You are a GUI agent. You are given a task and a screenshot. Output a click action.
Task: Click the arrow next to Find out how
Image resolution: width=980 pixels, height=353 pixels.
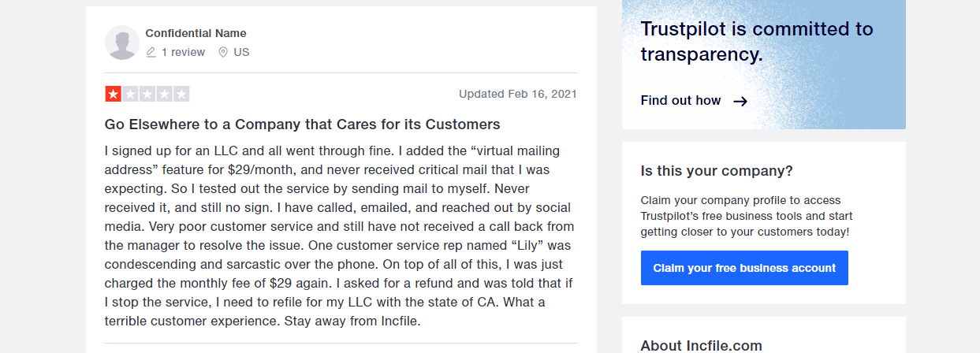point(740,101)
